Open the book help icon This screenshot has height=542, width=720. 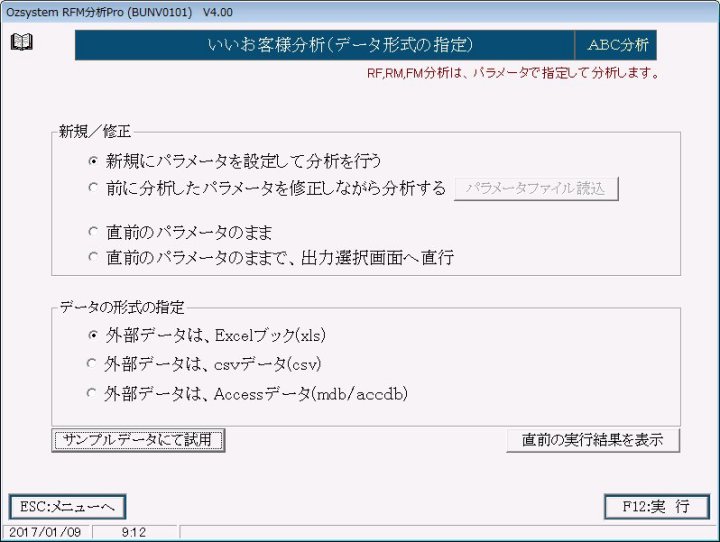pos(22,42)
